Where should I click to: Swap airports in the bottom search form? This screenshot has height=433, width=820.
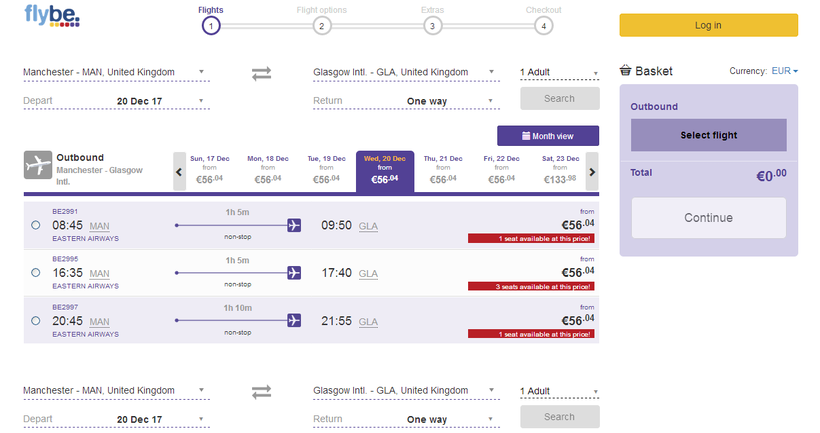point(261,392)
